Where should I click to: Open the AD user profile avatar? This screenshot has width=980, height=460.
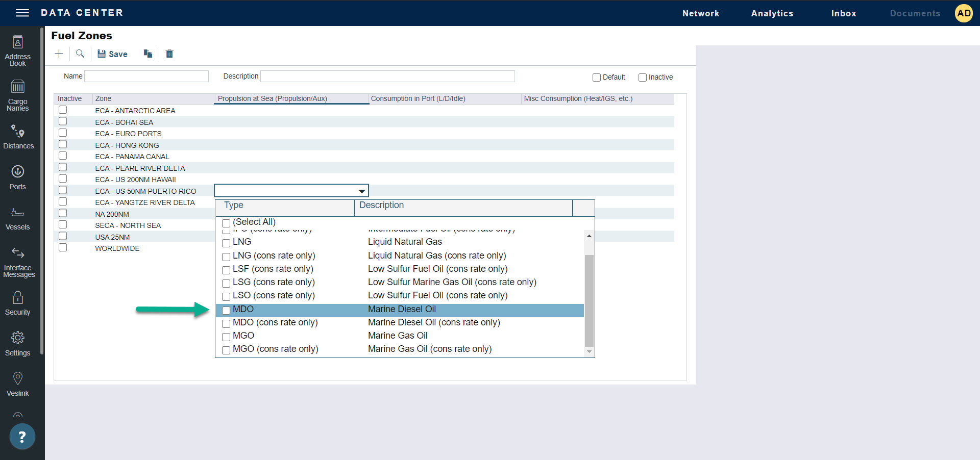[964, 13]
